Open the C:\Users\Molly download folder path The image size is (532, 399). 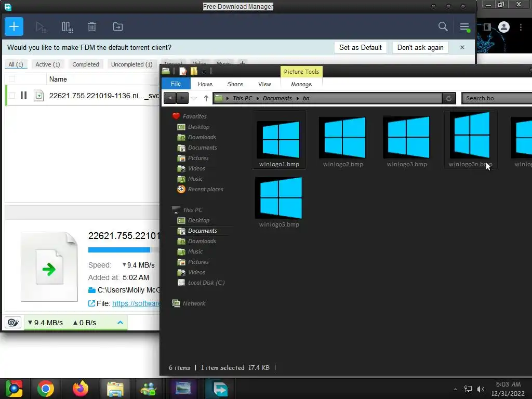click(x=128, y=290)
